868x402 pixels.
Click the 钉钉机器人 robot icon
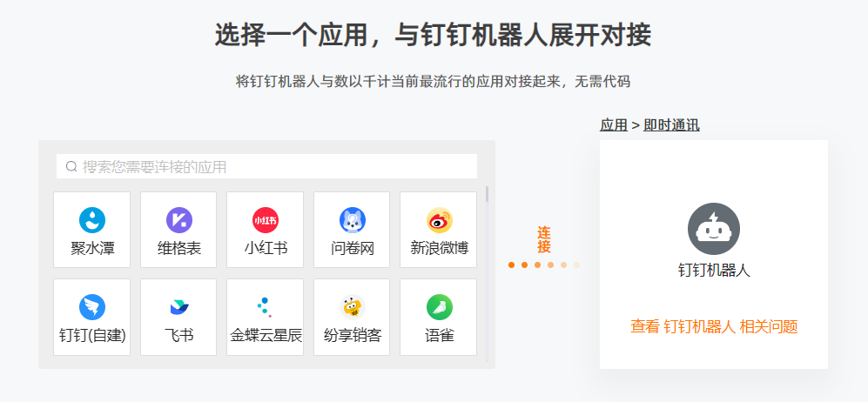(x=714, y=229)
